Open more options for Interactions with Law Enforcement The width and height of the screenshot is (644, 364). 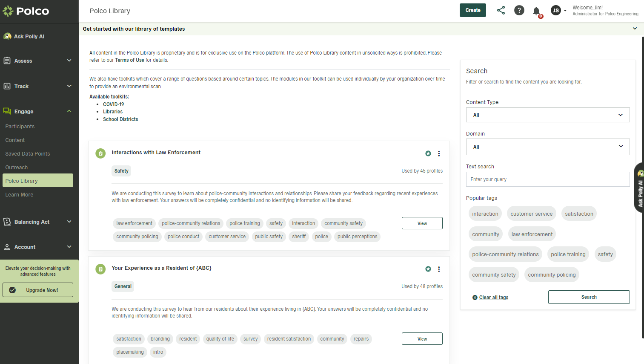pyautogui.click(x=439, y=153)
